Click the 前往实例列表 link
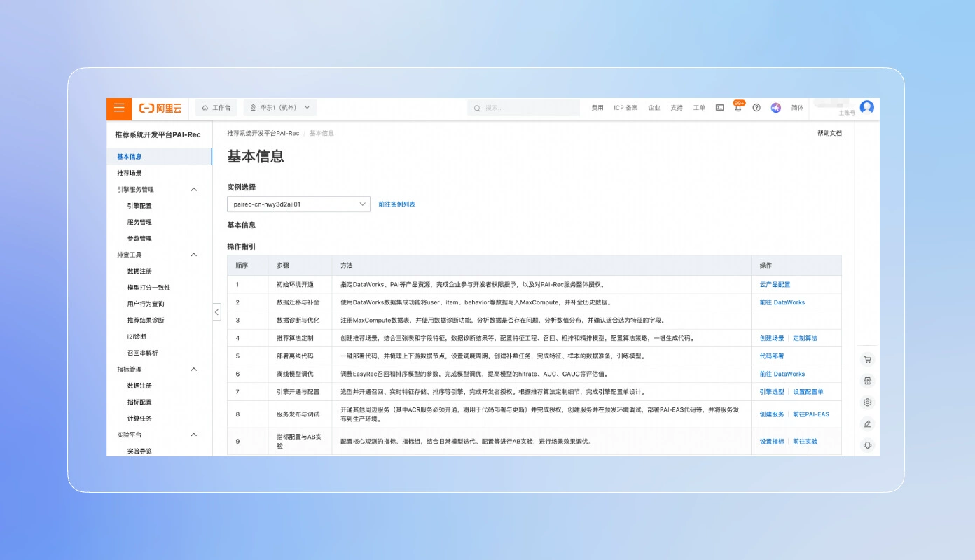 point(396,204)
